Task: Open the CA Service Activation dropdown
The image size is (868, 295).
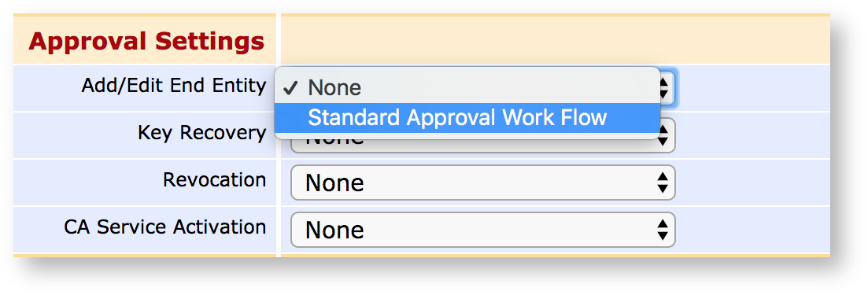Action: point(482,230)
